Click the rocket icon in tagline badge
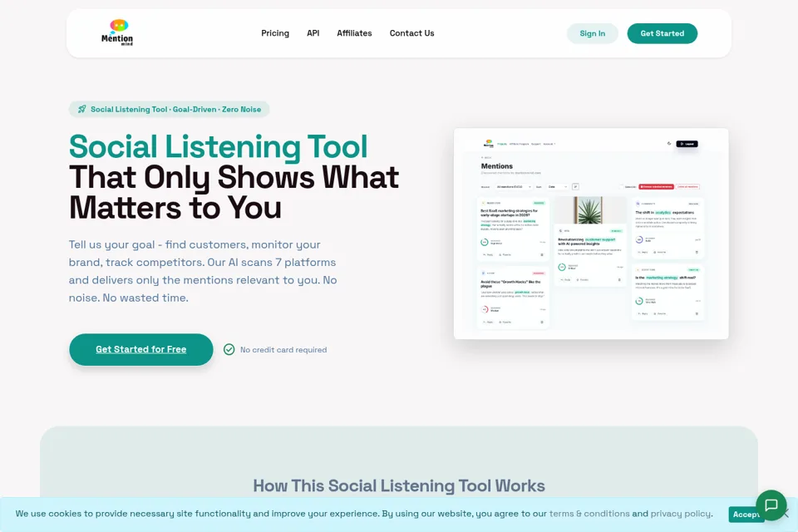Screen dimensions: 798x532 82,109
